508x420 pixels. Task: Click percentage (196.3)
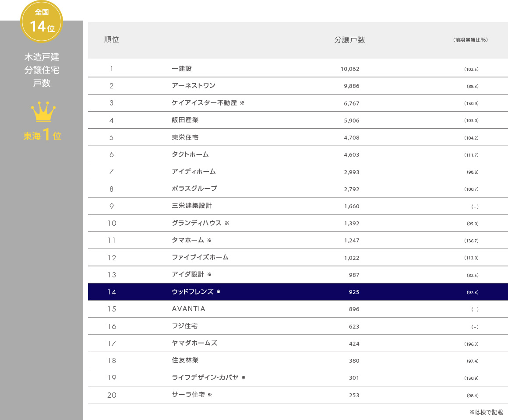[x=471, y=344]
